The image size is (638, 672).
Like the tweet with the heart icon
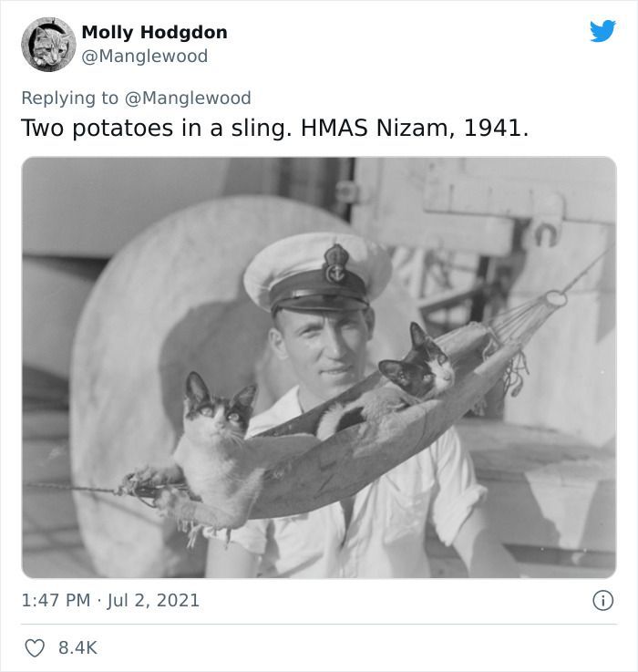(35, 648)
